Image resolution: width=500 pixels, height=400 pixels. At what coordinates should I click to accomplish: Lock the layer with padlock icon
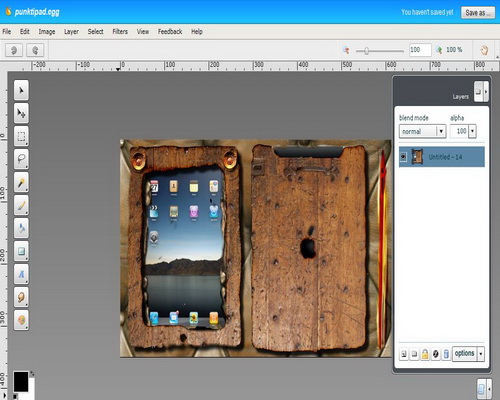click(x=425, y=354)
